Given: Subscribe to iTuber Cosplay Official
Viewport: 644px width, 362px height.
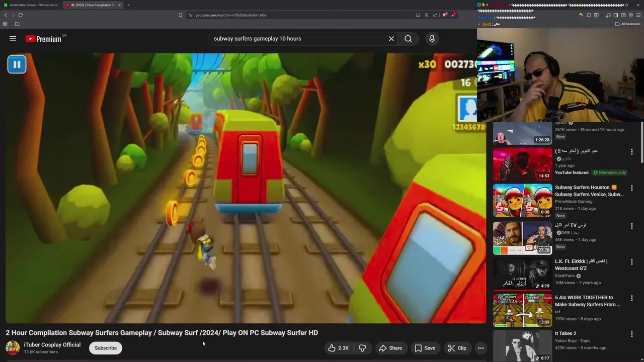Looking at the screenshot, I should click(106, 348).
